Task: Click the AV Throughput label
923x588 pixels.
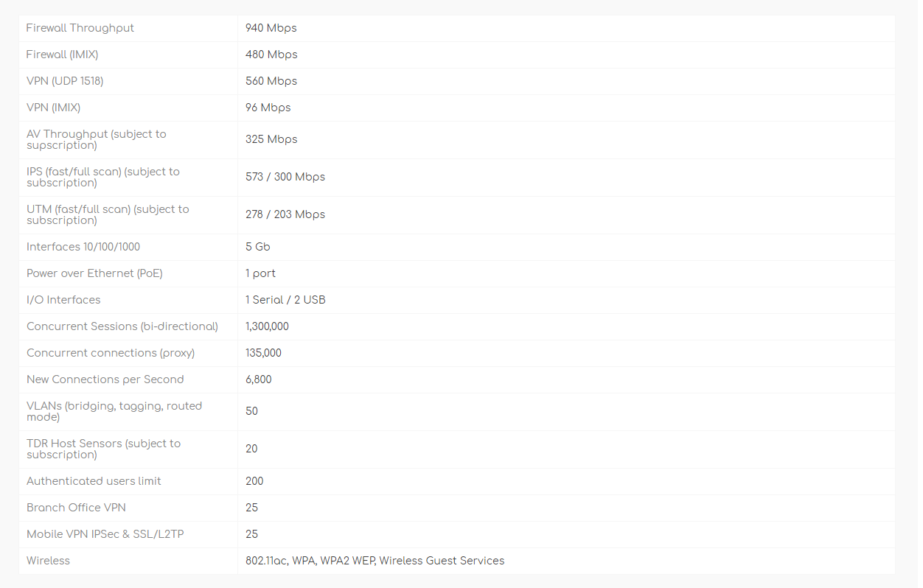Action: click(x=96, y=139)
